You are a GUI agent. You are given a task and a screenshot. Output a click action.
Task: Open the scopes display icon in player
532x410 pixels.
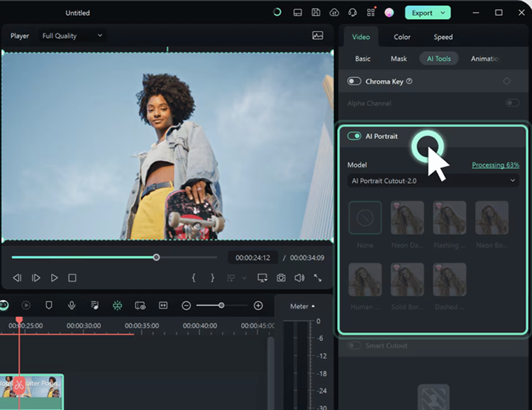click(318, 35)
